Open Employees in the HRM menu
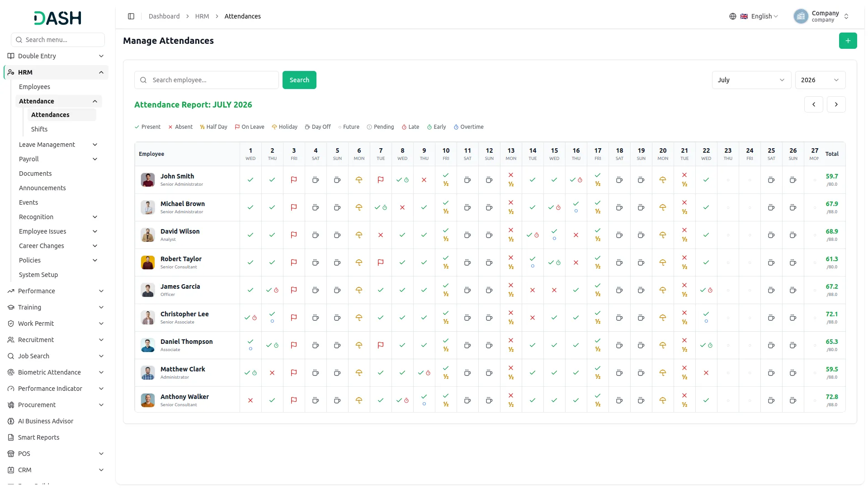The width and height of the screenshot is (868, 488). tap(34, 87)
